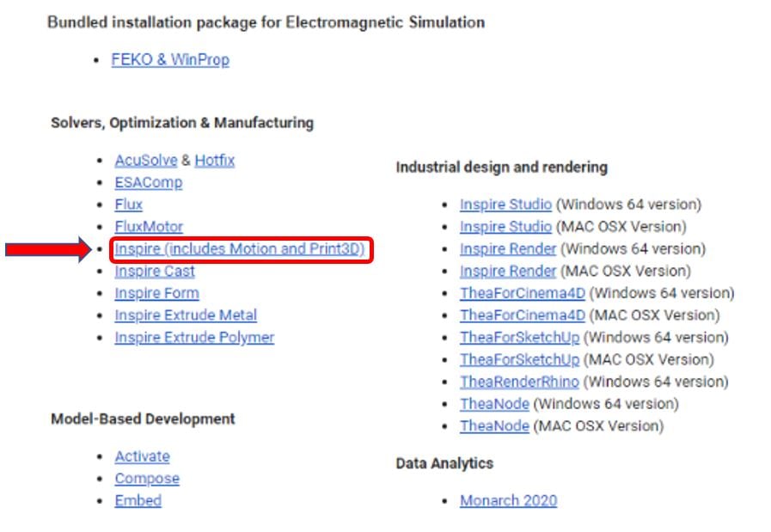The width and height of the screenshot is (771, 532).
Task: Click the Data Analytics heading
Action: tap(444, 463)
